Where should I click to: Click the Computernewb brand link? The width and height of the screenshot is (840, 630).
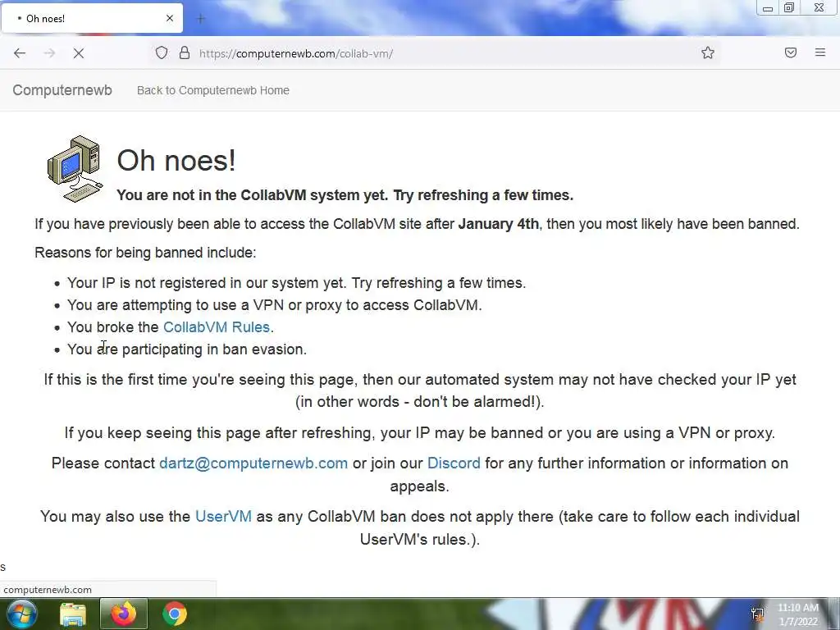62,90
